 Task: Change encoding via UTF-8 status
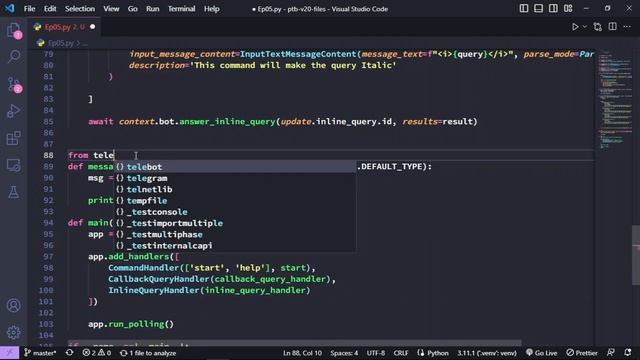click(x=376, y=353)
